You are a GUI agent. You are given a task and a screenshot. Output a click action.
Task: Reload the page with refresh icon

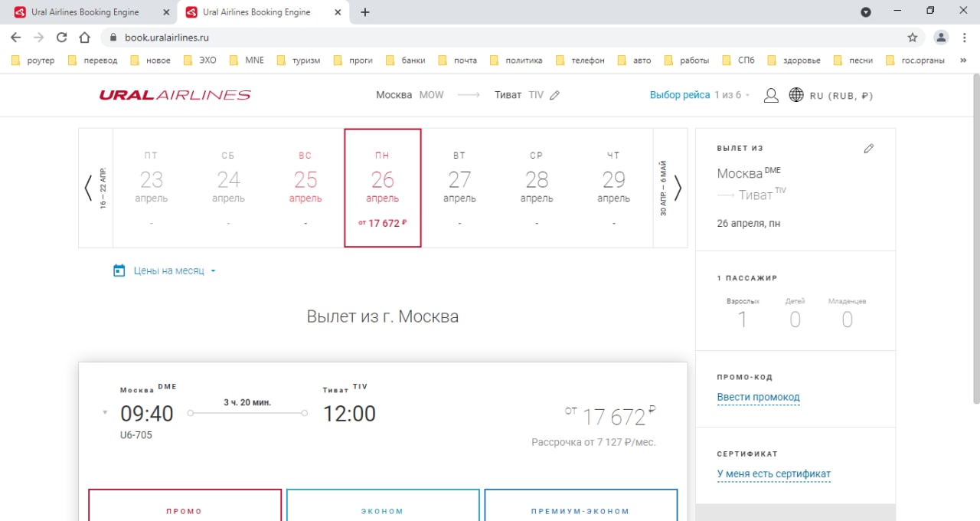(x=62, y=37)
